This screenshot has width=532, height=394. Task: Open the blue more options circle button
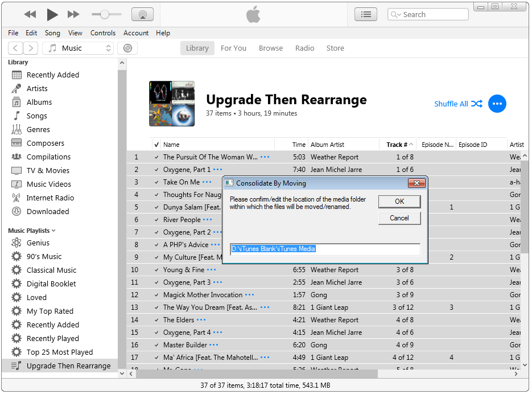[x=497, y=104]
